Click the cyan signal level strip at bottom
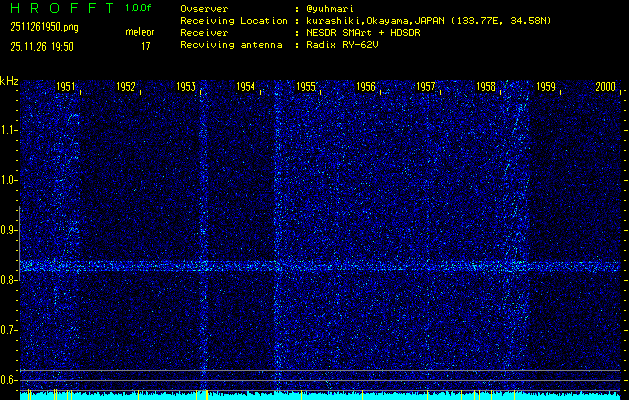 coord(320,396)
